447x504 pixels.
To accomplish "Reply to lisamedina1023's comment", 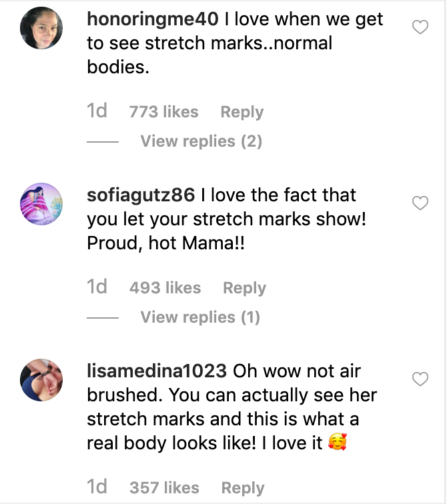I will pyautogui.click(x=243, y=488).
